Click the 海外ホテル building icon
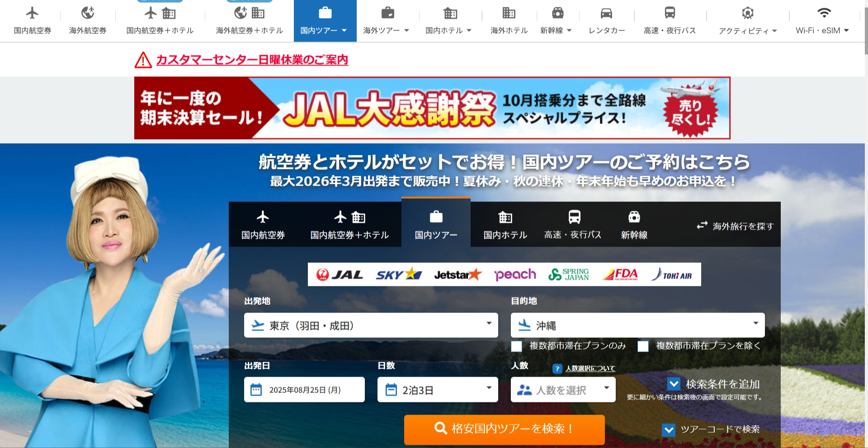The width and height of the screenshot is (868, 448). coord(509,13)
